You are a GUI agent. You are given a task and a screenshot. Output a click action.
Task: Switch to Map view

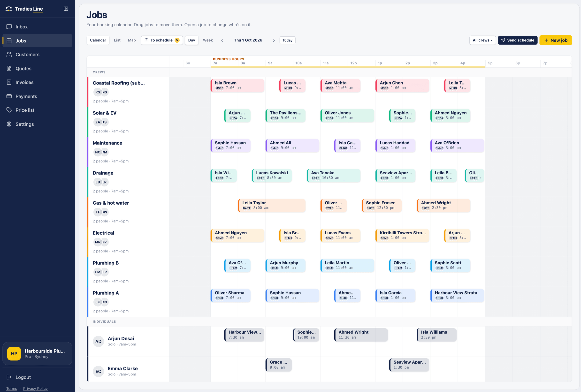pyautogui.click(x=132, y=40)
